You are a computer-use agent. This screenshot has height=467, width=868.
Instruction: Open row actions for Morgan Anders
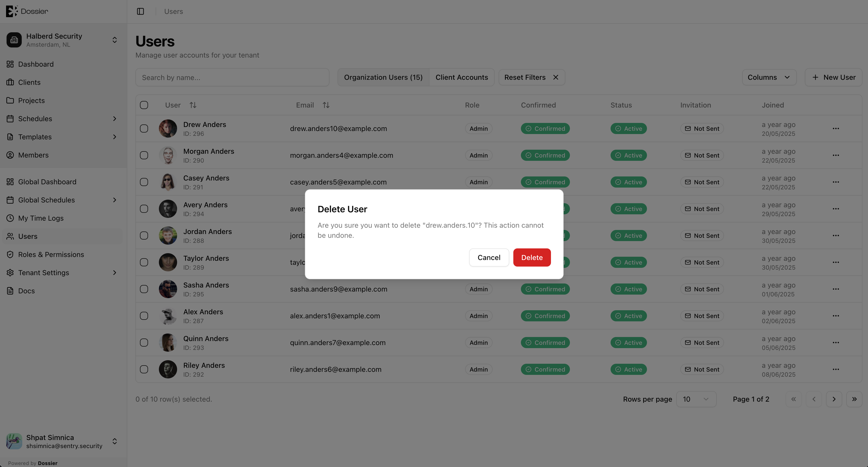[x=836, y=155]
